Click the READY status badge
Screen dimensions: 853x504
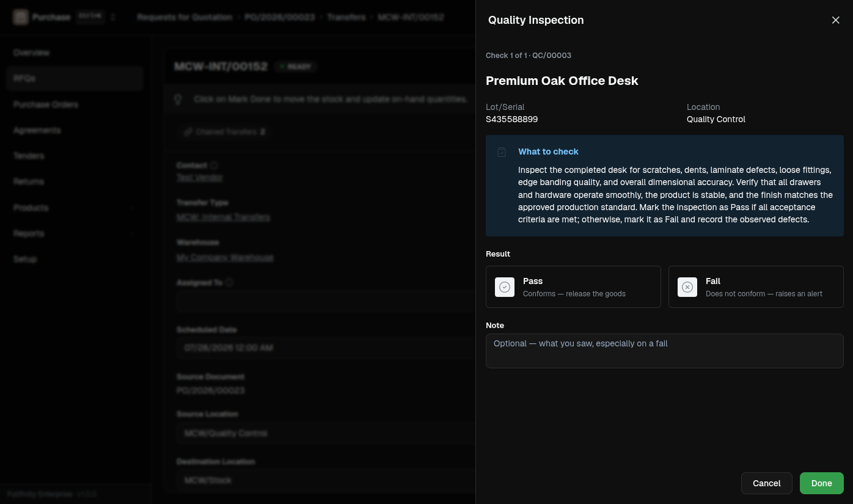(296, 67)
